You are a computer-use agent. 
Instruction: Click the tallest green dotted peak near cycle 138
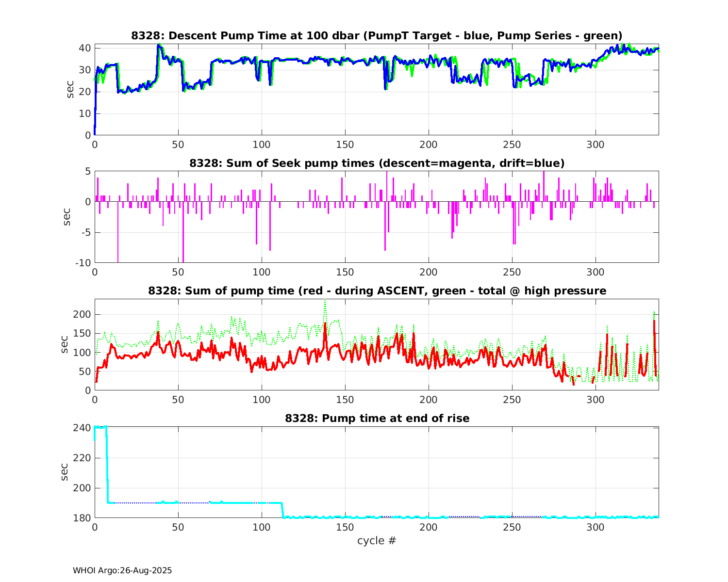click(325, 302)
